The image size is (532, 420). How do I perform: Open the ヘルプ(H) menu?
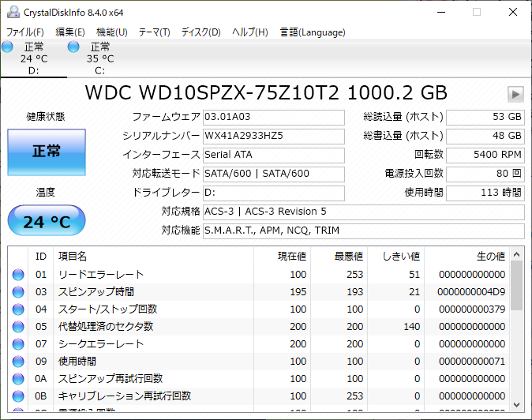250,32
